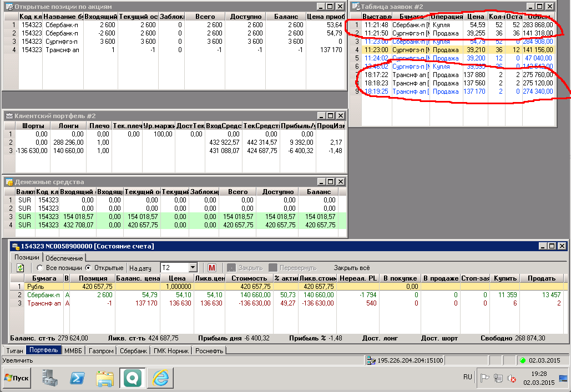The width and height of the screenshot is (571, 392).
Task: Click the green connection indicator in status bar
Action: pyautogui.click(x=523, y=361)
